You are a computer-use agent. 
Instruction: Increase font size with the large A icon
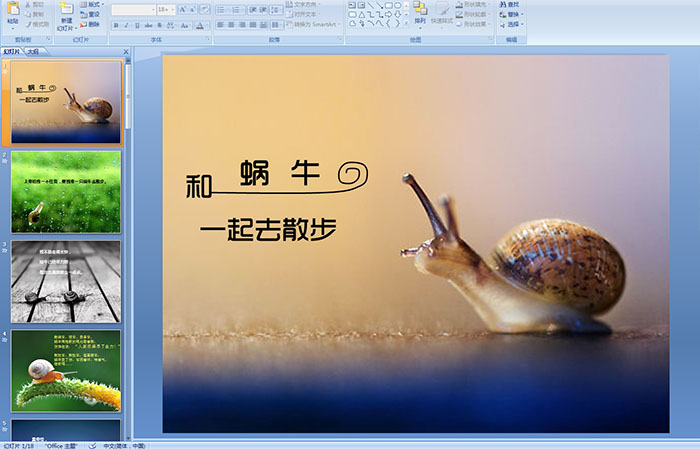[x=183, y=9]
